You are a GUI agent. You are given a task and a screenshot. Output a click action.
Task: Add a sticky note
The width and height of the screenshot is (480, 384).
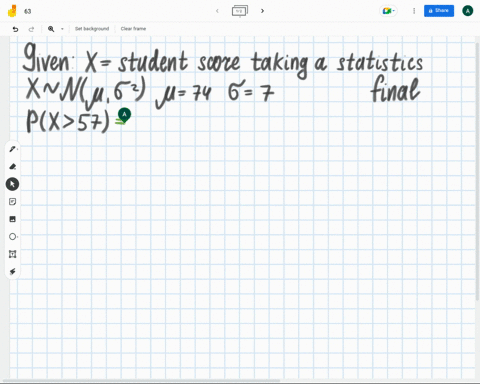[x=13, y=202]
